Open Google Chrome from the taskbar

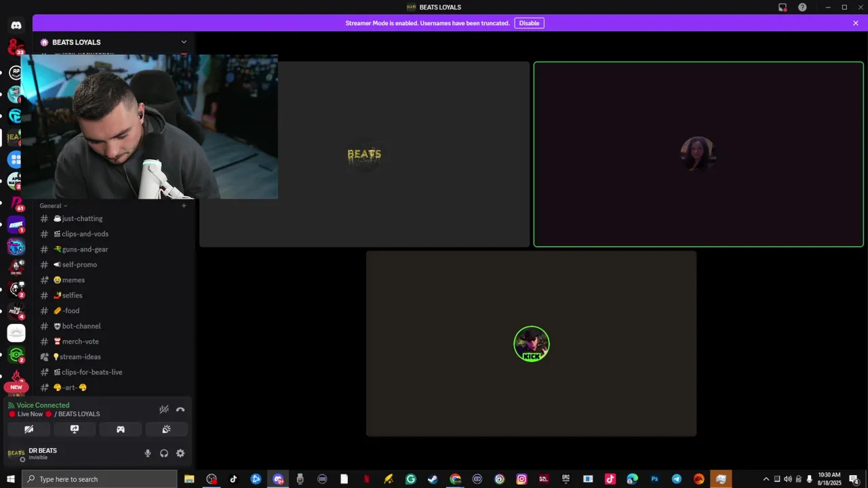[x=455, y=479]
